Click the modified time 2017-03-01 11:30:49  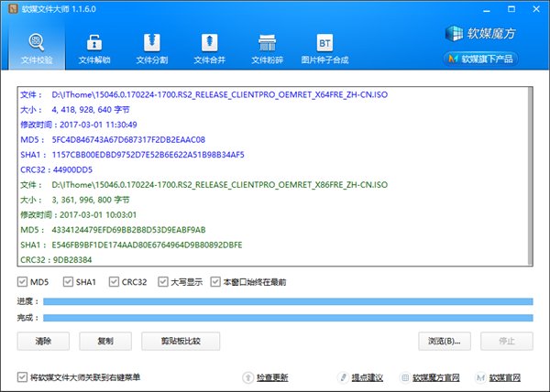[98, 125]
